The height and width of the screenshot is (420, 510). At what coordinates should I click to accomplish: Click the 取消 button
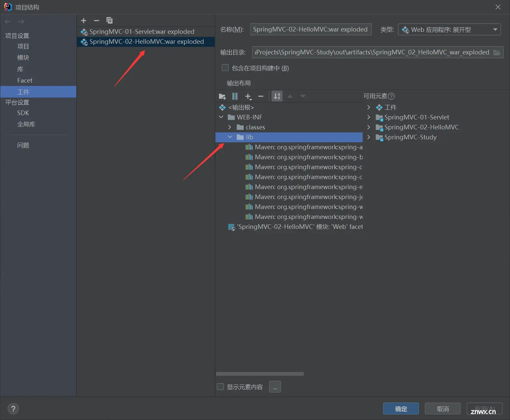click(x=443, y=409)
